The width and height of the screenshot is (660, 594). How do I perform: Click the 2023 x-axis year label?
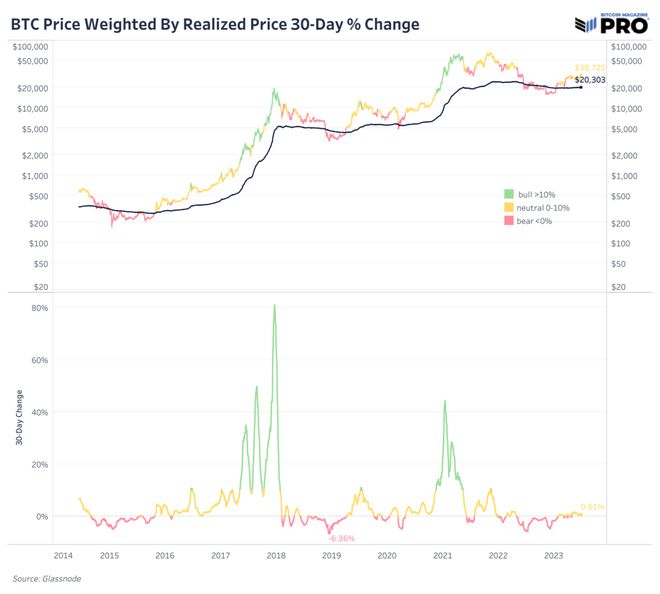click(x=553, y=555)
